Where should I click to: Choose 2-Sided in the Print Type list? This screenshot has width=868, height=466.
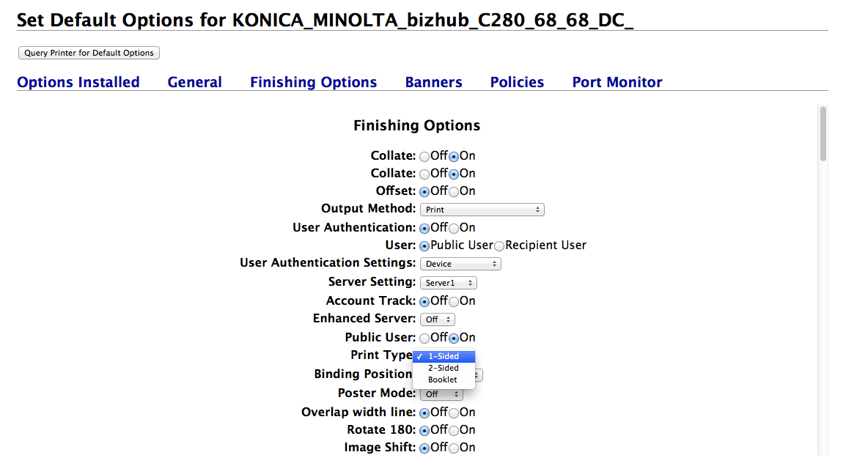(x=444, y=368)
